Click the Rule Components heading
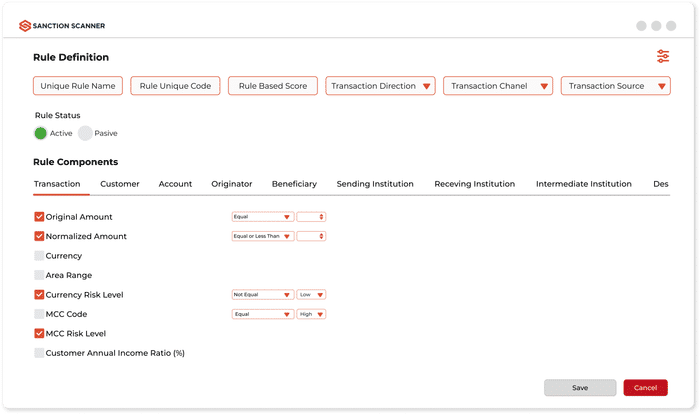This screenshot has height=414, width=700. click(75, 162)
